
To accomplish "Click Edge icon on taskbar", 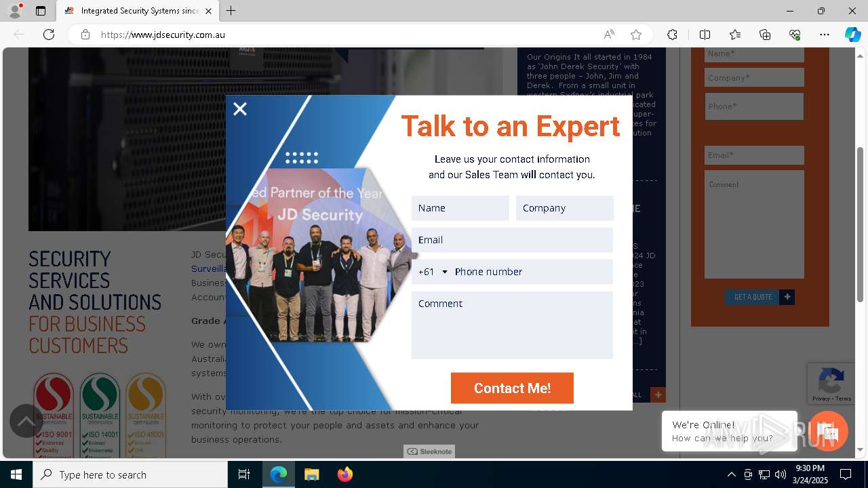I will click(x=279, y=474).
